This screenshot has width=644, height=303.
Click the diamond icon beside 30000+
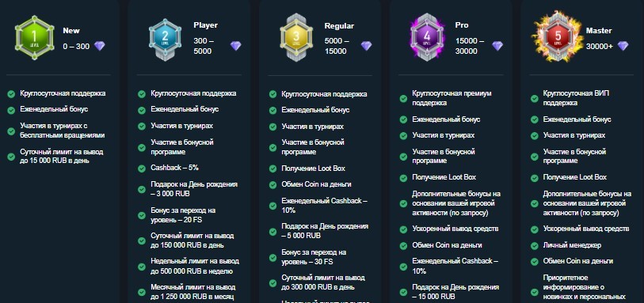623,47
